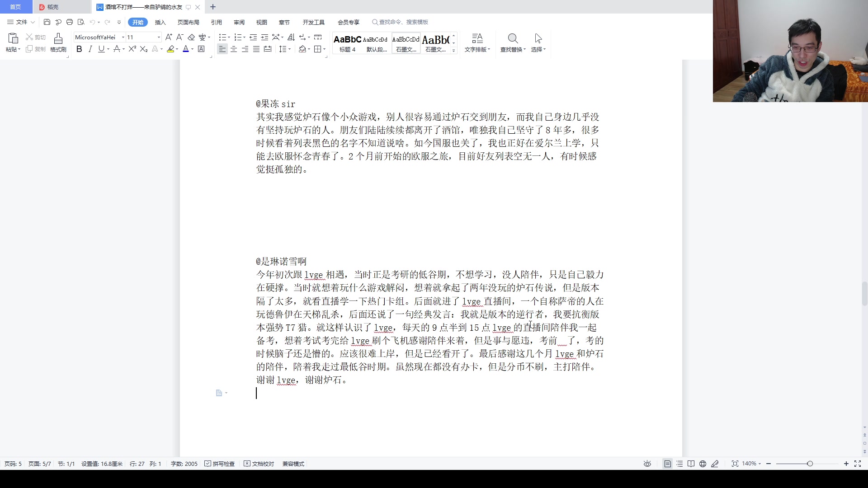The height and width of the screenshot is (488, 868).
Task: Toggle Italic formatting
Action: click(x=90, y=49)
